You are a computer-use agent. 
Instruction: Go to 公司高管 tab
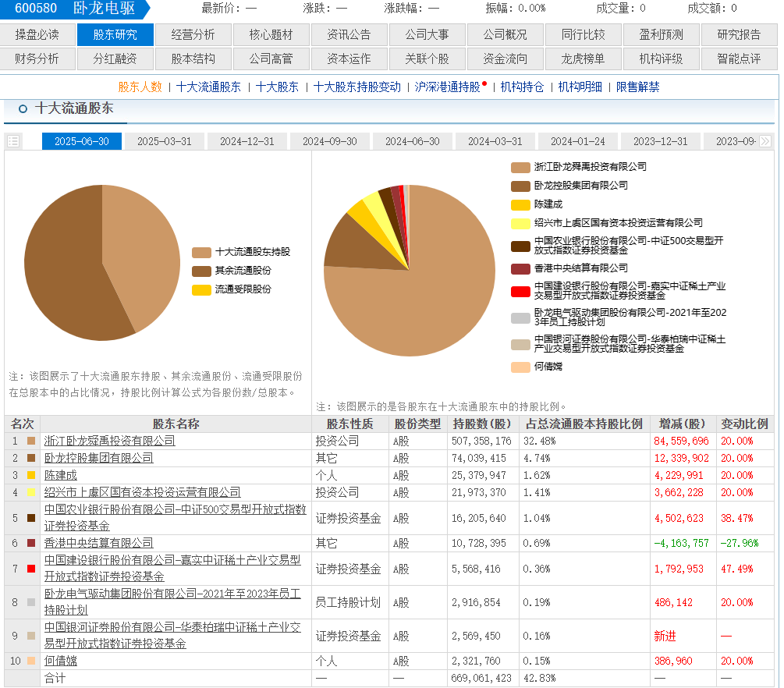pyautogui.click(x=271, y=59)
